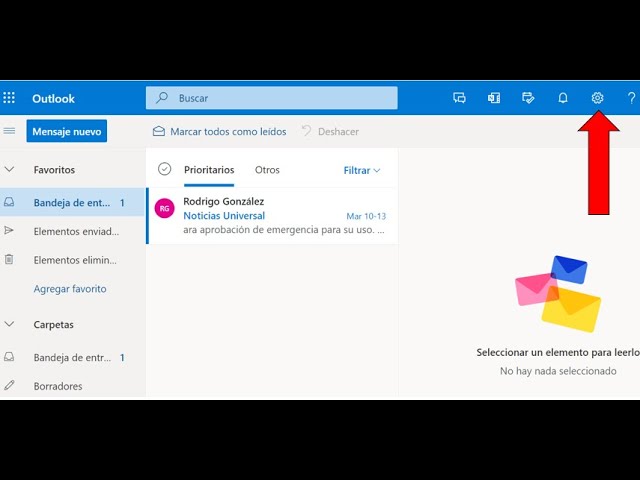Click the Outlook title text
This screenshot has height=480, width=640.
pos(53,98)
